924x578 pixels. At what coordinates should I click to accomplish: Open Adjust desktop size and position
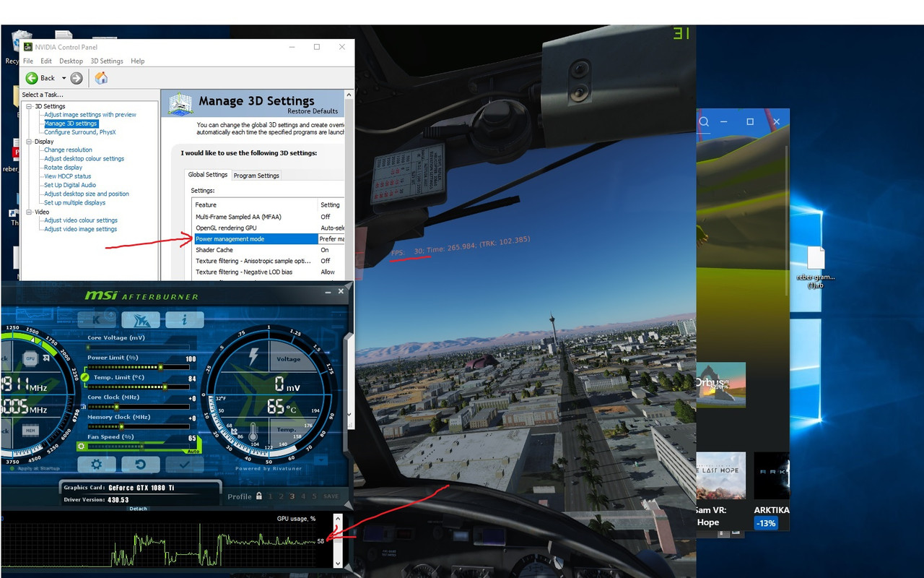coord(87,194)
